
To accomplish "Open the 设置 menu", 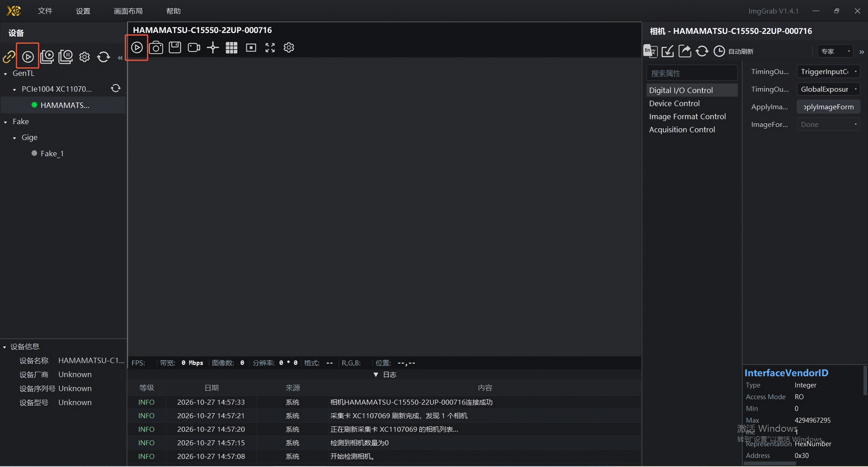I will pos(83,11).
